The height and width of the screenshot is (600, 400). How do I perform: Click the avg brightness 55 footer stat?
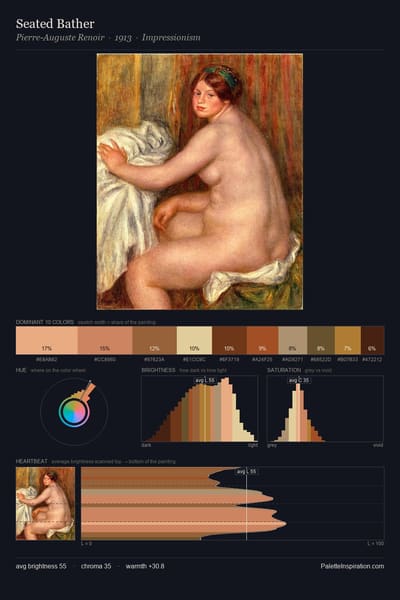(41, 566)
